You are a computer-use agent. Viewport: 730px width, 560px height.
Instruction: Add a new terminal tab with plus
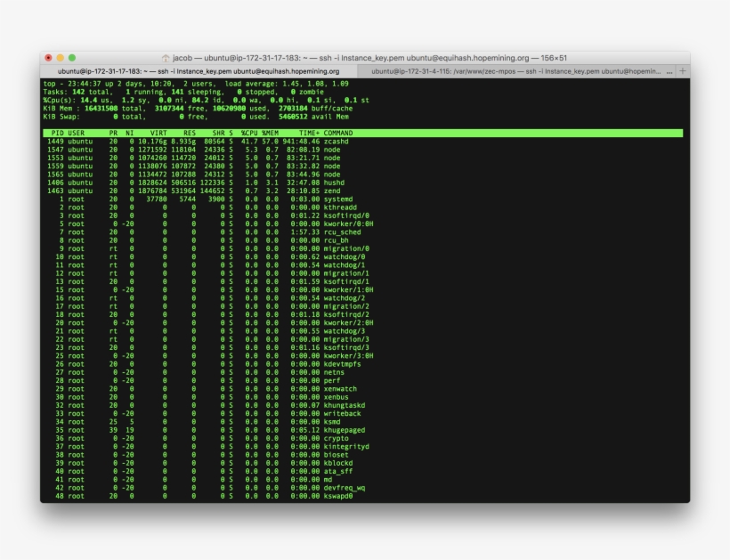tap(683, 71)
